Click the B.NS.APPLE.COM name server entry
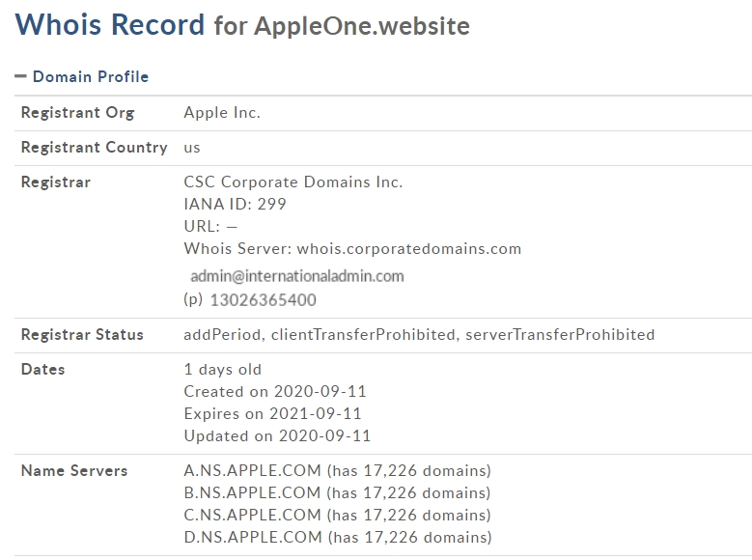This screenshot has height=560, width=752. (338, 492)
